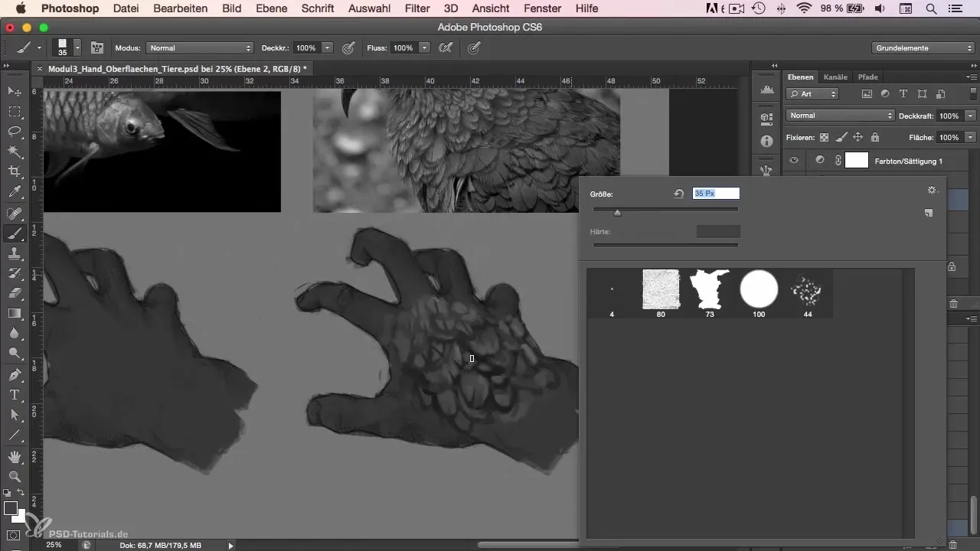Open the Fläche fill dropdown arrow
This screenshot has height=551, width=980.
coord(970,138)
